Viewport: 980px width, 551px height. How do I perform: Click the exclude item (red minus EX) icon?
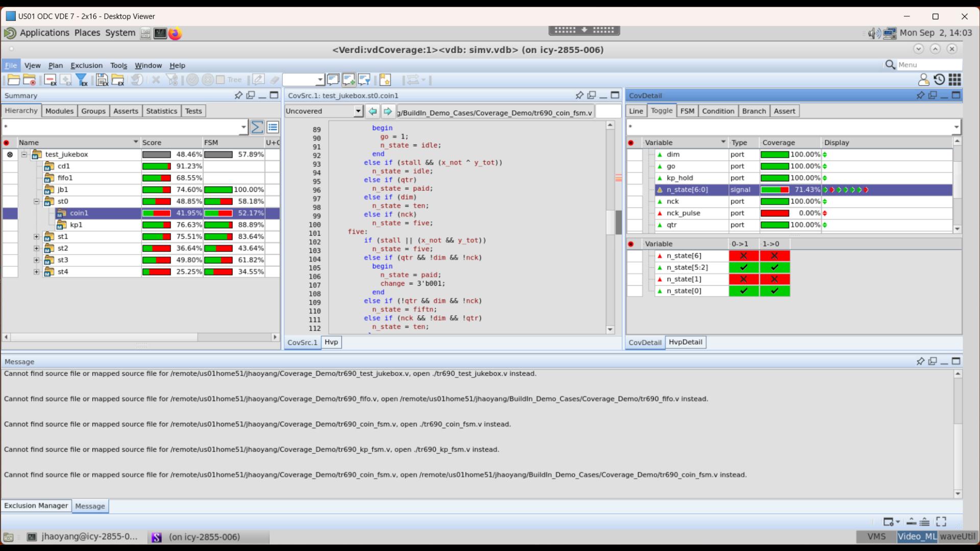point(50,80)
